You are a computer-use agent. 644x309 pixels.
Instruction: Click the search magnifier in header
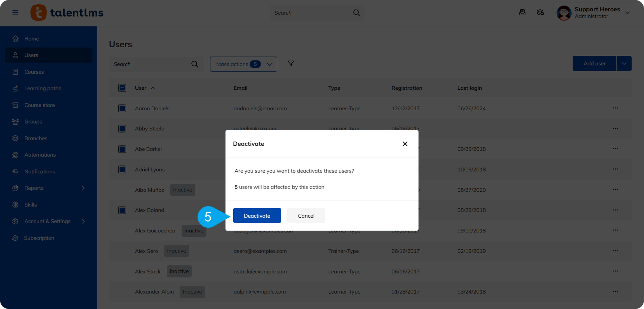(356, 13)
